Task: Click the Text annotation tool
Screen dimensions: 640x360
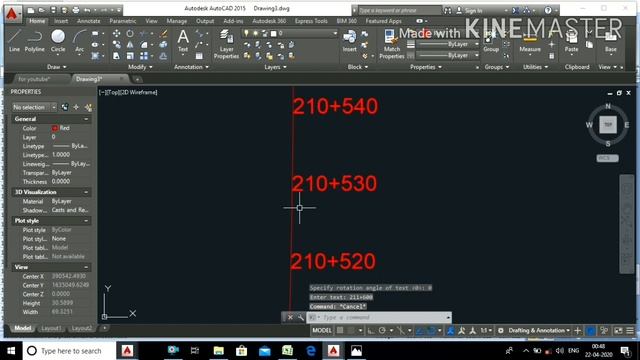Action: pyautogui.click(x=183, y=41)
